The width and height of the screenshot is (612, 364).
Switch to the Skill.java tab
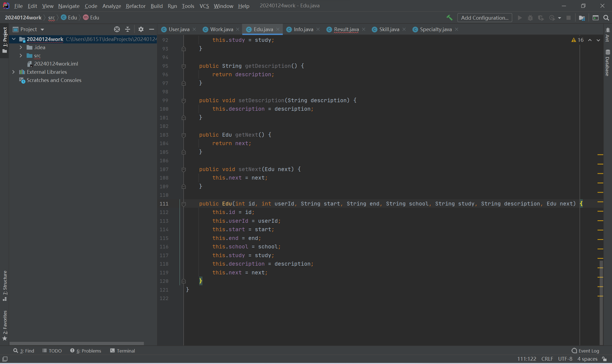tap(389, 29)
